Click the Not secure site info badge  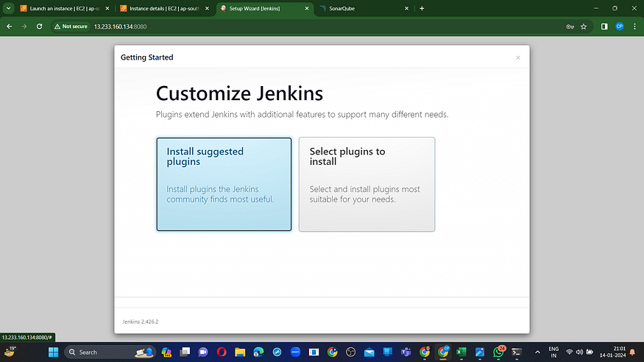[x=71, y=26]
